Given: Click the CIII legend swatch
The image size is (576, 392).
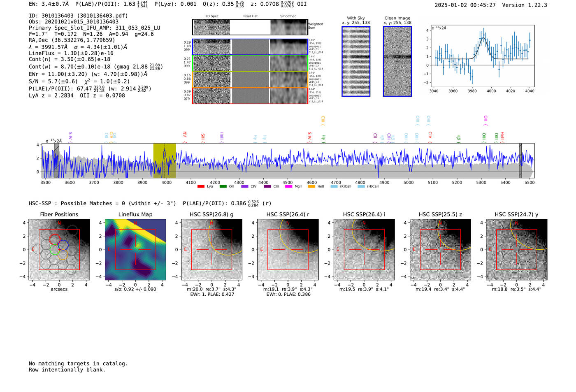Looking at the screenshot, I should tap(267, 187).
